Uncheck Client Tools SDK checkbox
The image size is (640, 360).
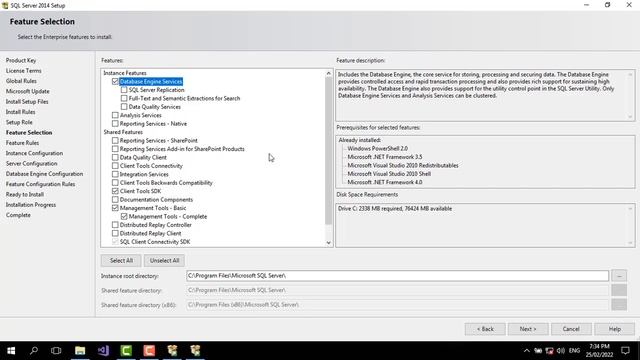click(115, 191)
